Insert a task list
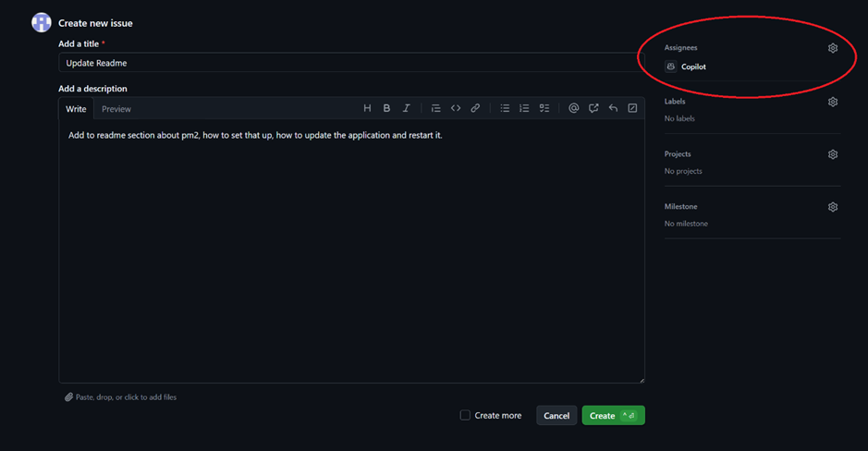Viewport: 868px width, 451px height. tap(544, 108)
